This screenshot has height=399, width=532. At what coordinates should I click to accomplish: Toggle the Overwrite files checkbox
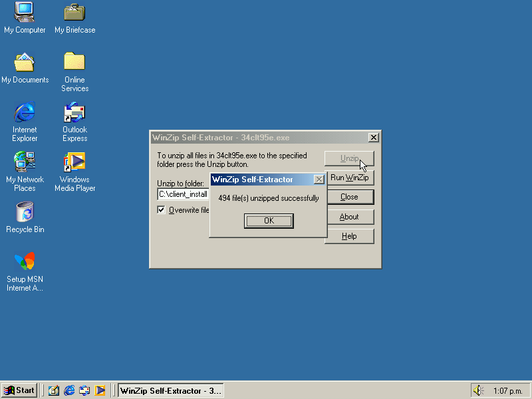(x=161, y=209)
